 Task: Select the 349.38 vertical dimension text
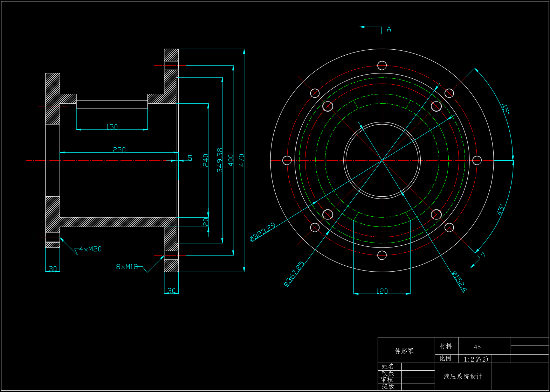click(x=220, y=160)
